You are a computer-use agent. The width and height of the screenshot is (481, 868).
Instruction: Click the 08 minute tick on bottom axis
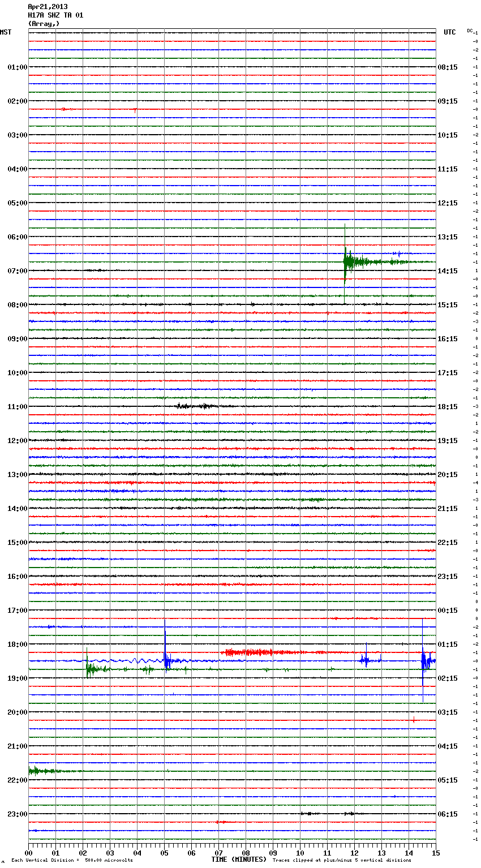coord(246,853)
